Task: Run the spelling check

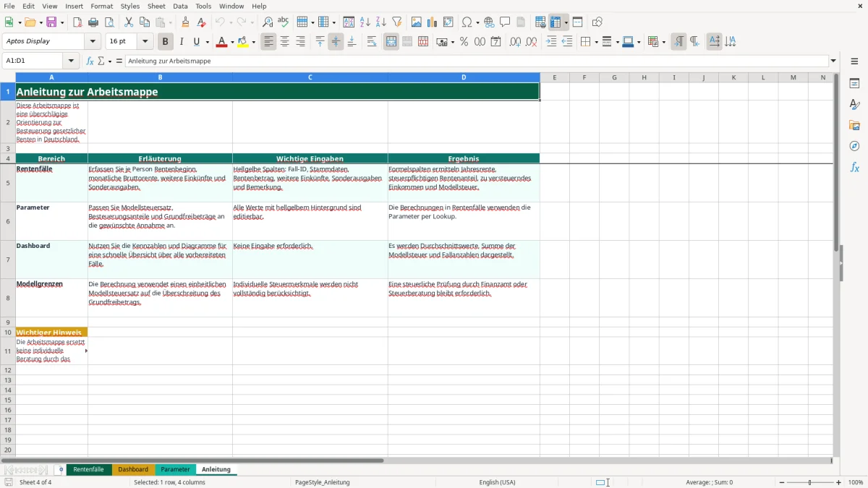Action: (284, 22)
